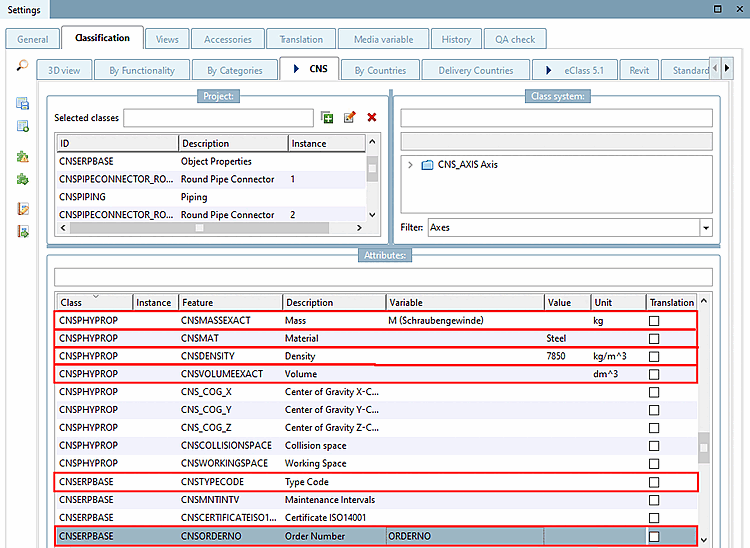Screen dimensions: 750x548
Task: Click the bottom sidebar icon with green arrow
Action: tap(22, 232)
